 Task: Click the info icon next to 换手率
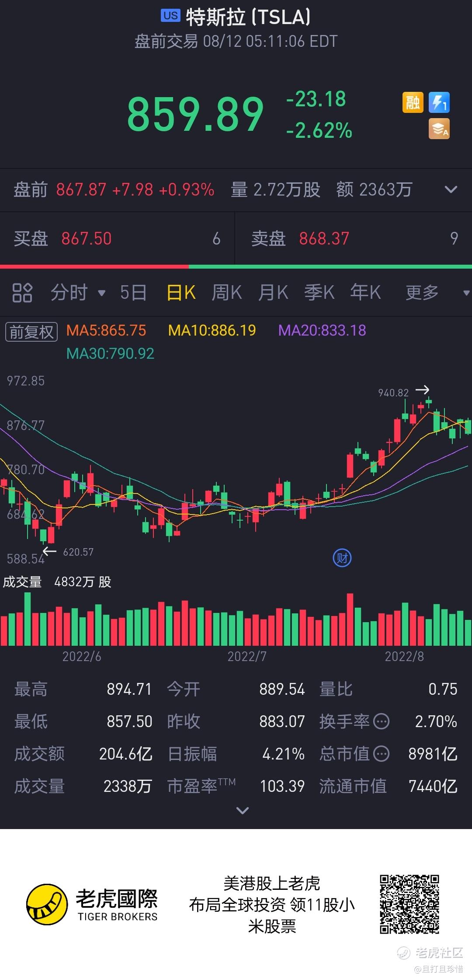pyautogui.click(x=382, y=721)
